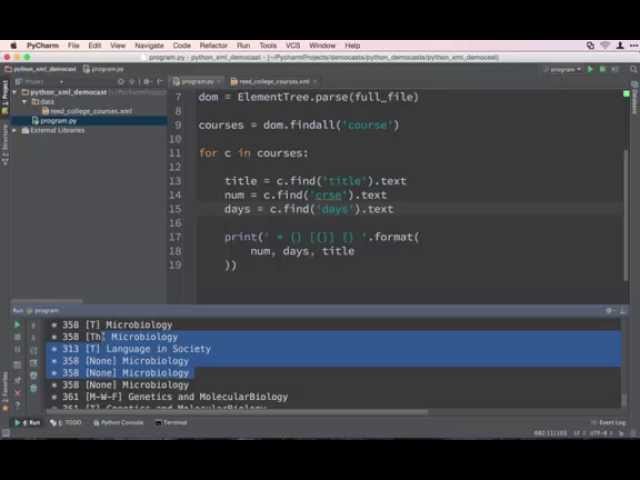Viewport: 640px width, 480px height.
Task: Open the Navigate menu
Action: pyautogui.click(x=149, y=45)
